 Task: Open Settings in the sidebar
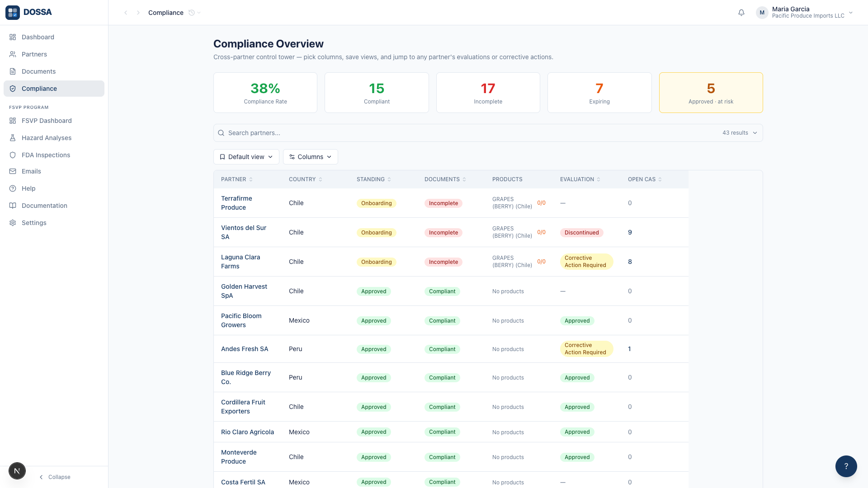(54, 223)
